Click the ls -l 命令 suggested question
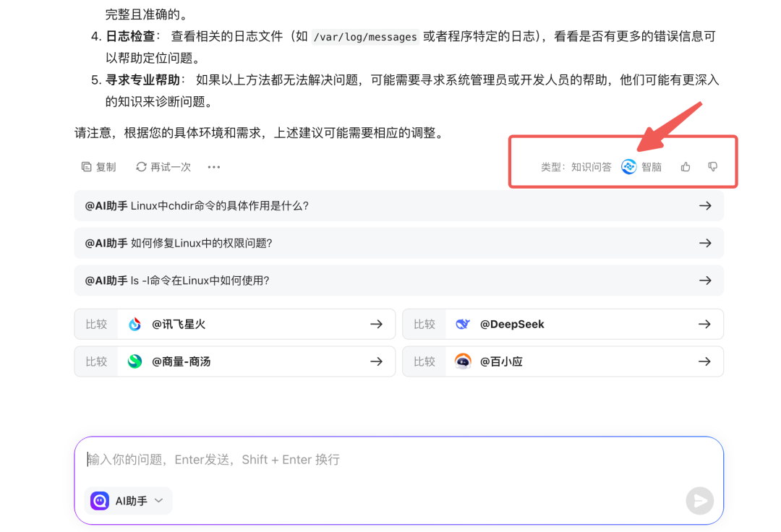This screenshot has height=532, width=781. (x=398, y=280)
